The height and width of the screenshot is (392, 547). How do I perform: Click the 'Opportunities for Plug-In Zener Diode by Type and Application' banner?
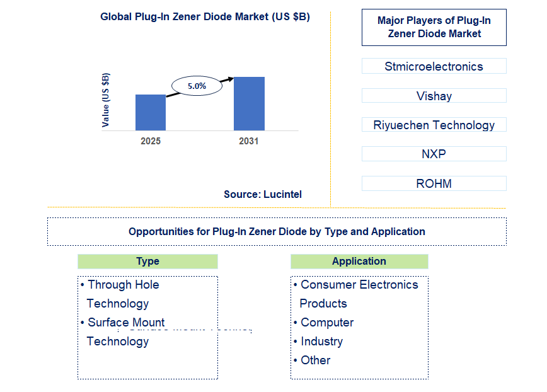click(277, 231)
